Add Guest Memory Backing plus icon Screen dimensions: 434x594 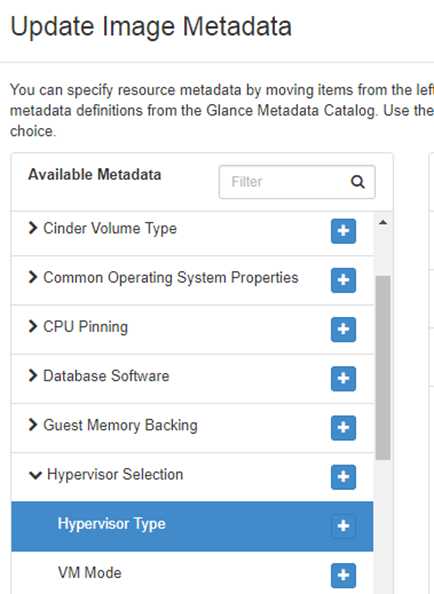point(343,428)
